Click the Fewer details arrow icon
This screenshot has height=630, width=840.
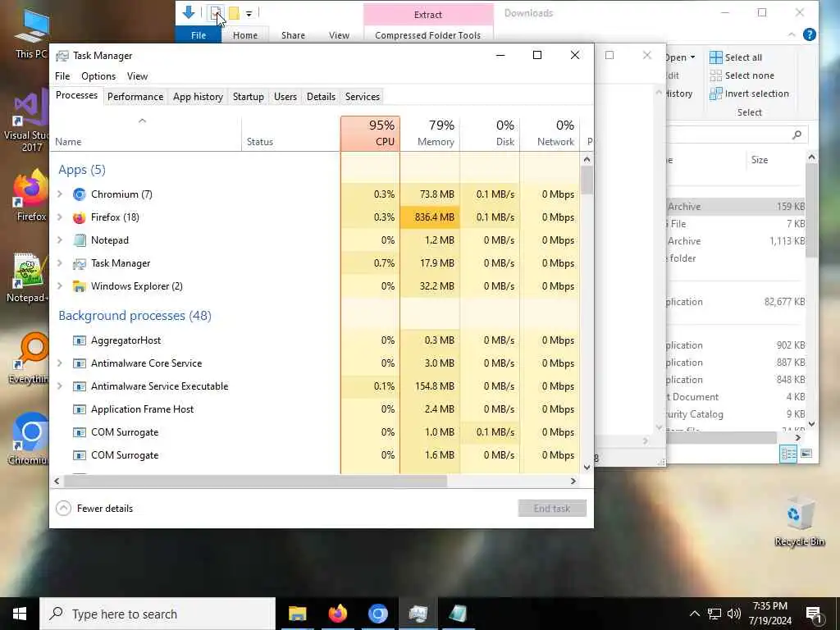[x=63, y=509]
